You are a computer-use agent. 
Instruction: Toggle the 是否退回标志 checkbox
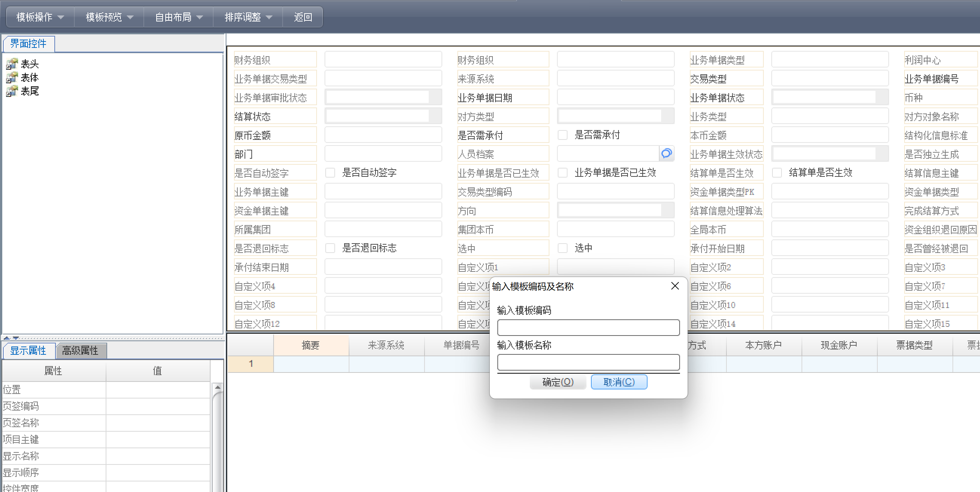click(x=330, y=248)
